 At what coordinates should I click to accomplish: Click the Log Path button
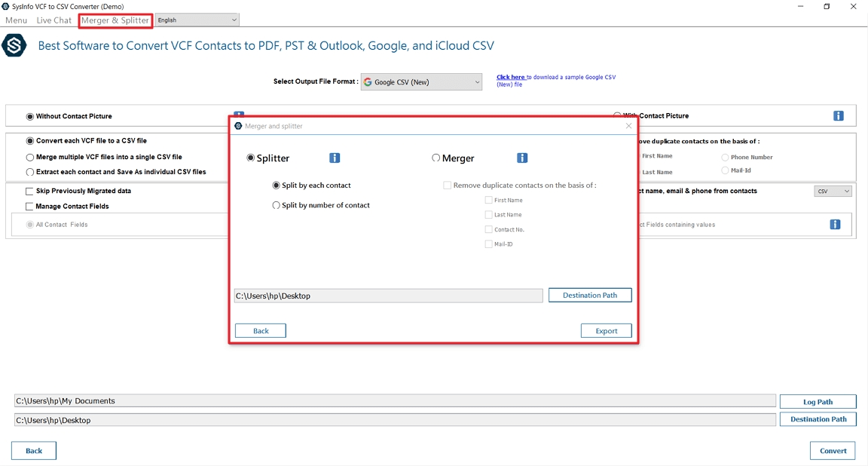coord(818,402)
